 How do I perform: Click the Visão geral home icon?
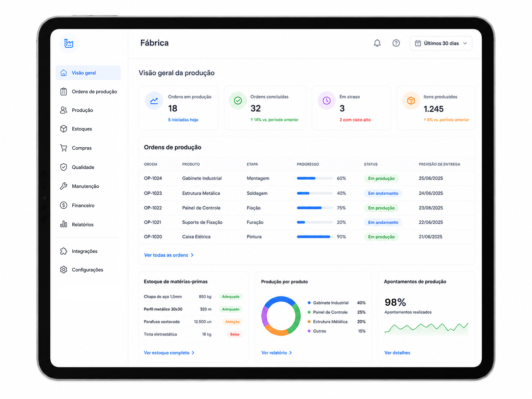point(64,73)
